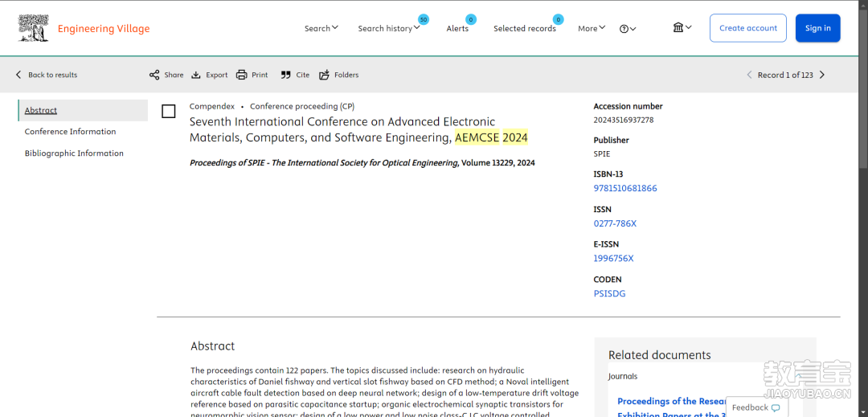Click the Folders icon
868x417 pixels.
click(x=325, y=75)
